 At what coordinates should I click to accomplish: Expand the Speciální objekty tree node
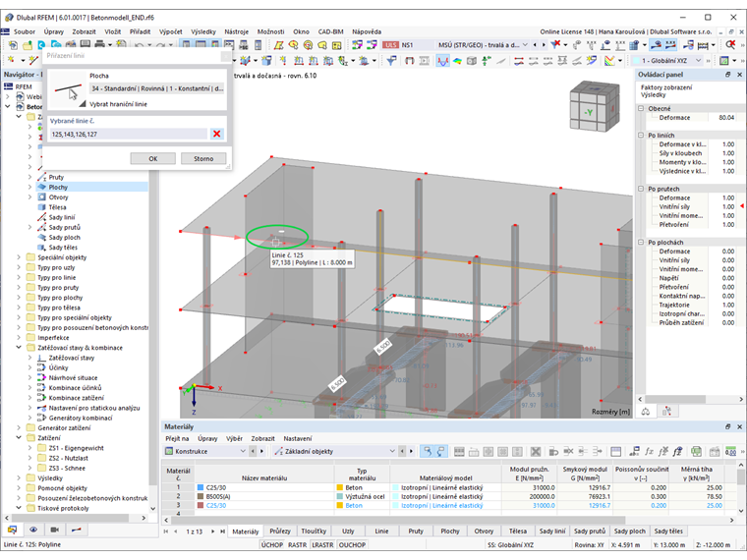[x=19, y=257]
